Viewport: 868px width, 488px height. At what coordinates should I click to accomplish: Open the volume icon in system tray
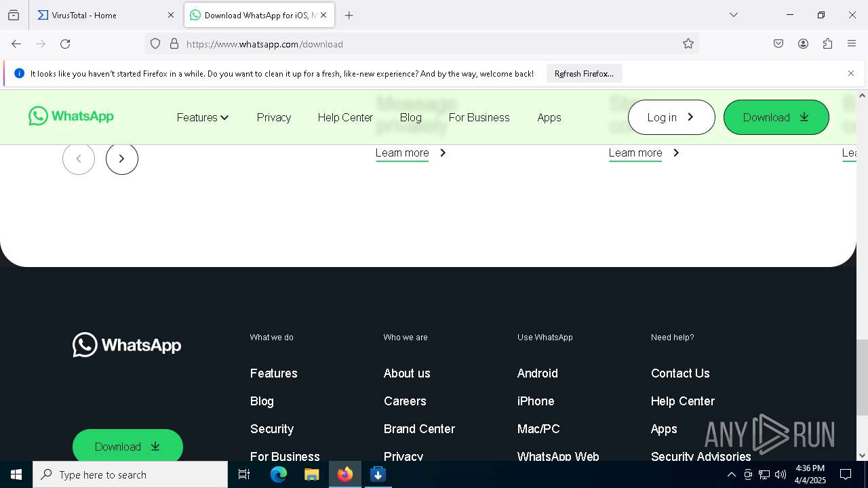[781, 474]
